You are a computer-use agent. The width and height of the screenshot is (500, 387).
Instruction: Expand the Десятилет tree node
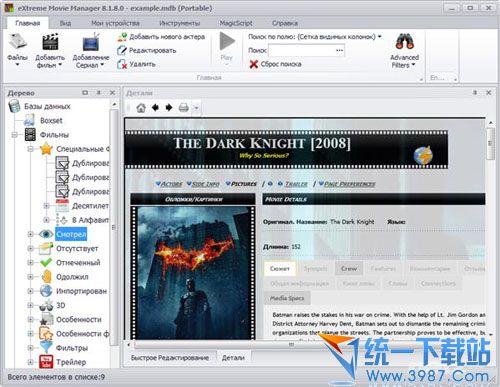tap(47, 206)
